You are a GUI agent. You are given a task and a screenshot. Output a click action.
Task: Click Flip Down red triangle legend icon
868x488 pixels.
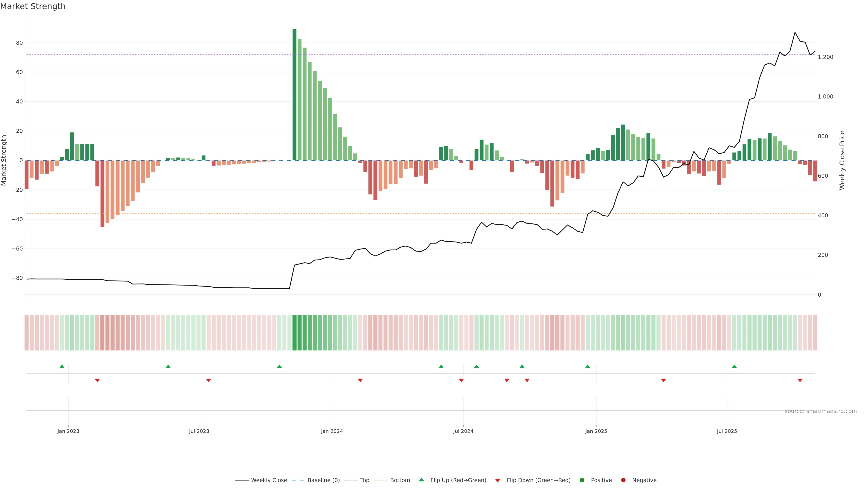[x=498, y=480]
